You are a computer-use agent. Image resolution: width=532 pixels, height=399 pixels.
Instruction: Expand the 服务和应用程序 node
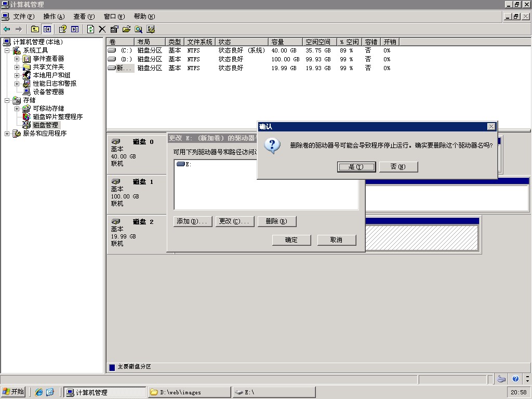point(7,134)
